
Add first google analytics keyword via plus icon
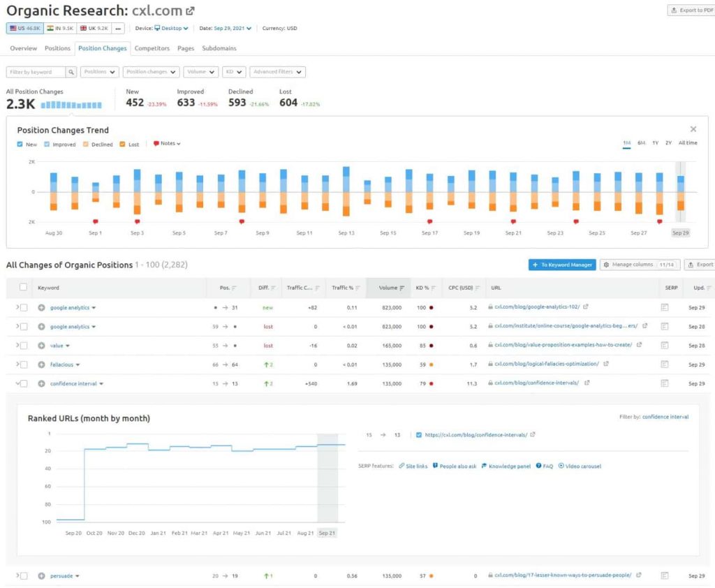click(x=41, y=308)
